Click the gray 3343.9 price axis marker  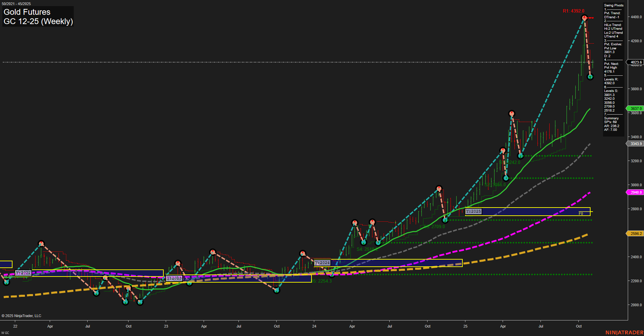(635, 144)
